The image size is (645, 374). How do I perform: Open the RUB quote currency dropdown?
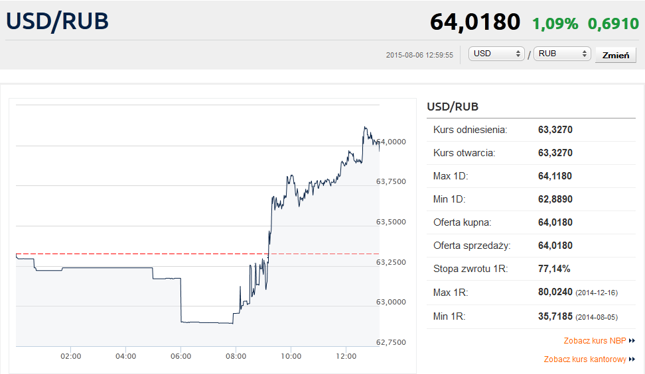point(562,53)
